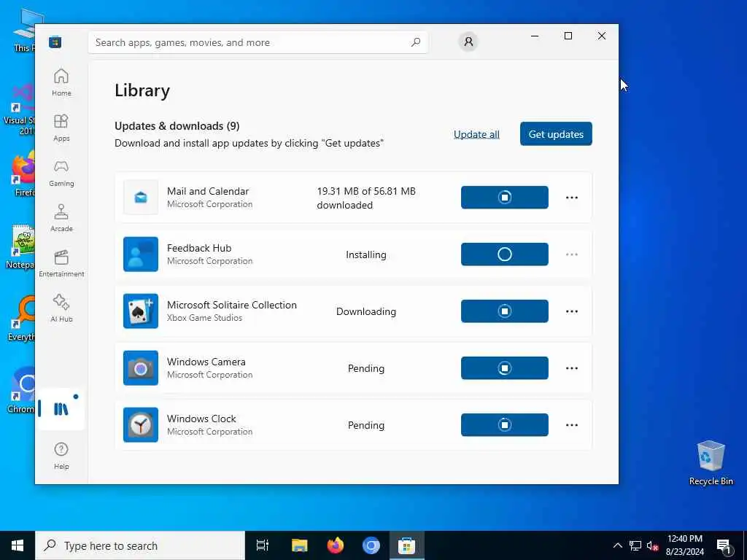This screenshot has width=747, height=560.
Task: Stop the Microsoft Solitaire Collection download
Action: point(505,311)
